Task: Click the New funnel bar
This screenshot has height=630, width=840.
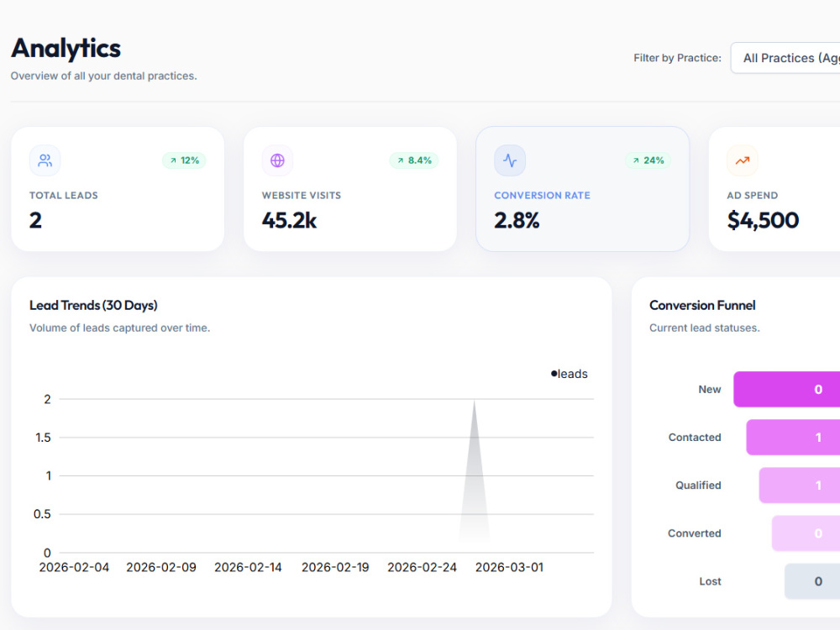Action: [786, 390]
